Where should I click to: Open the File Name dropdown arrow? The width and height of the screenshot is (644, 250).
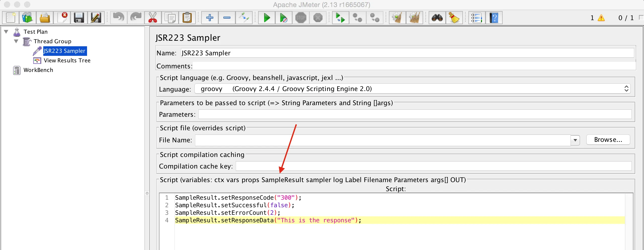(575, 140)
